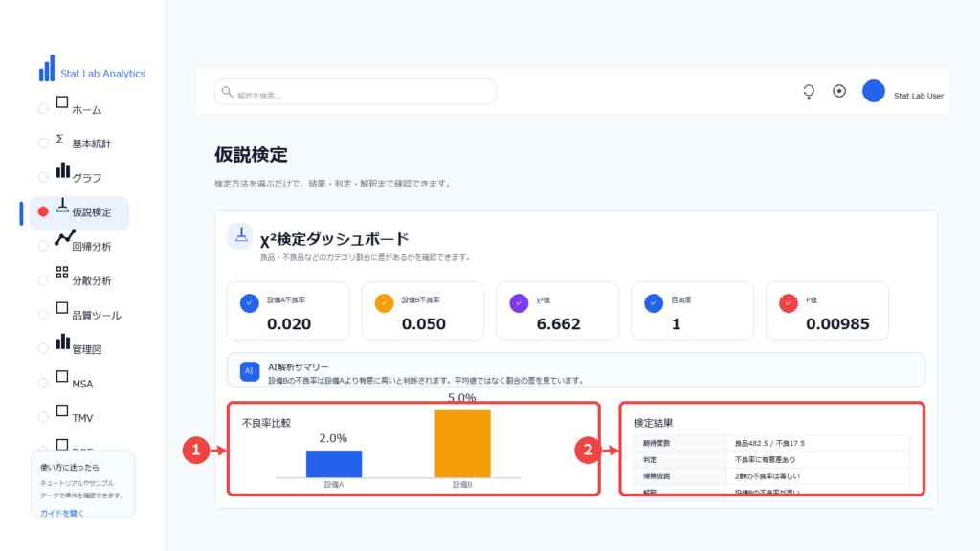This screenshot has height=551, width=980.
Task: Open the 品質ツール menu item
Action: pos(97,316)
